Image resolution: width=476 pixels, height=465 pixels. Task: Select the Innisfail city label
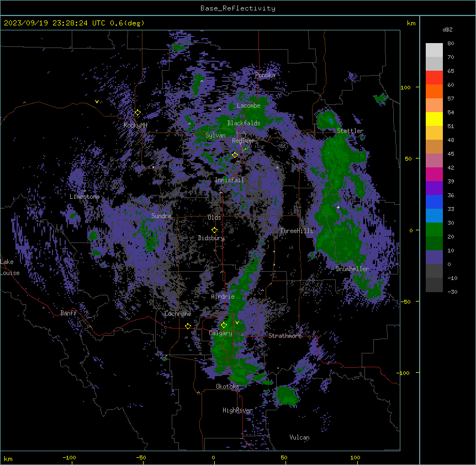click(x=229, y=180)
